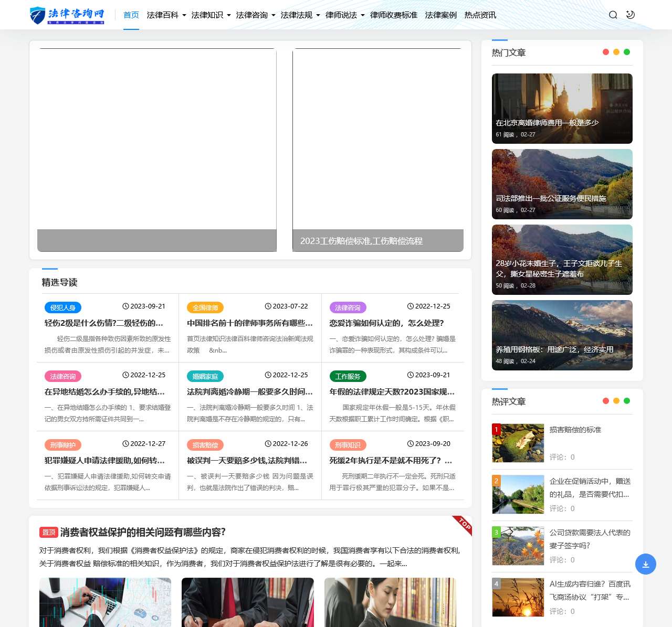Expand the 法律百科 dropdown arrow
Image resolution: width=672 pixels, height=627 pixels.
pyautogui.click(x=184, y=15)
